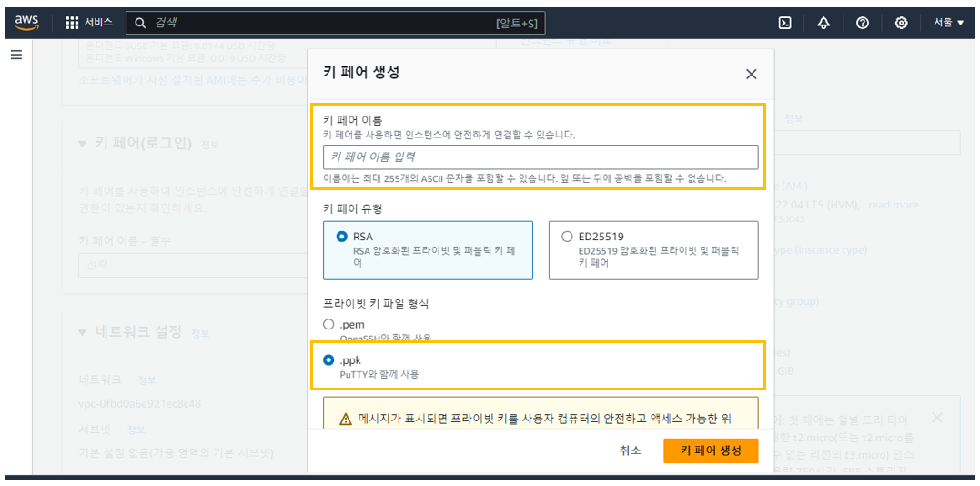Click the 취소 button

click(x=630, y=451)
